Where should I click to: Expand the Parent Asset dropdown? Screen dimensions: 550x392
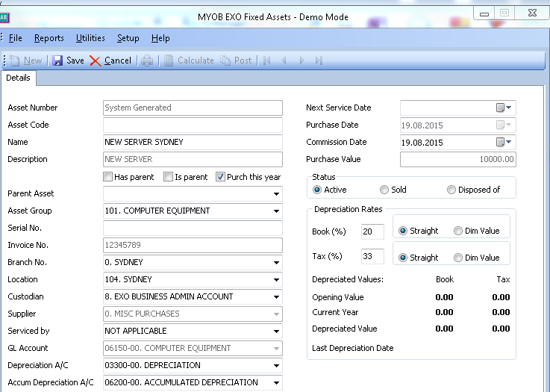[x=276, y=193]
